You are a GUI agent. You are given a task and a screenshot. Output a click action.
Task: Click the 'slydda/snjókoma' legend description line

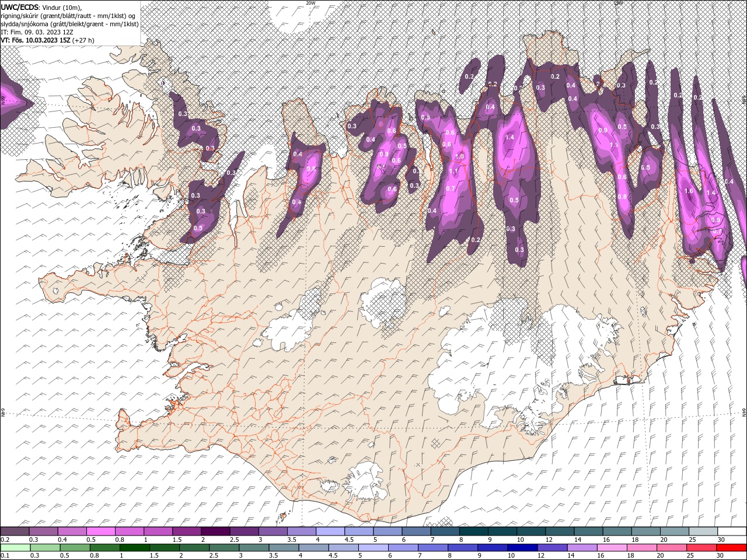[69, 24]
